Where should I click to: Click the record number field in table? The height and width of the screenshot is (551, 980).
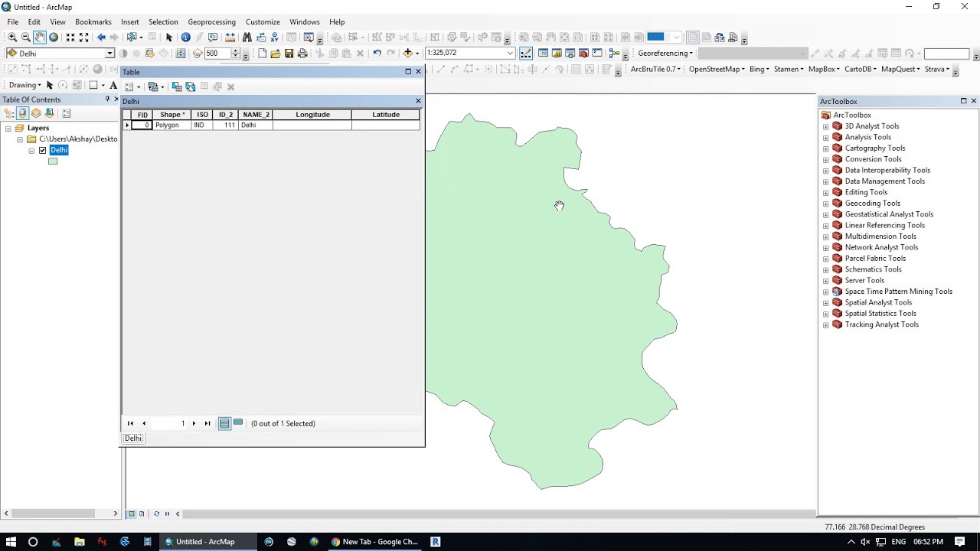point(169,423)
